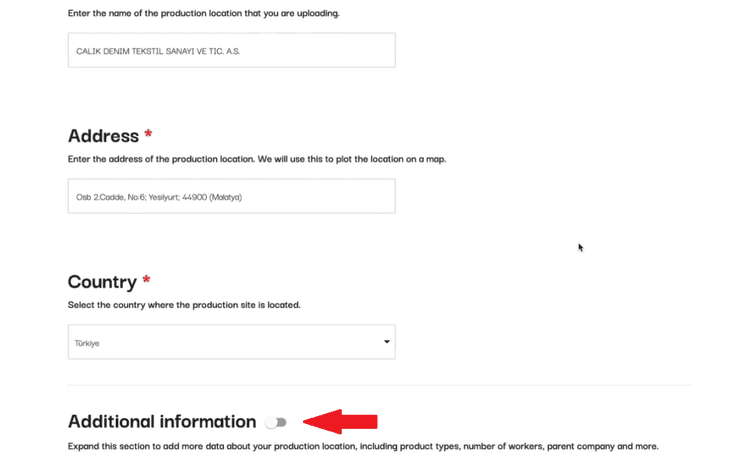Focus the Address text input field
Image resolution: width=750 pixels, height=459 pixels.
coord(231,197)
